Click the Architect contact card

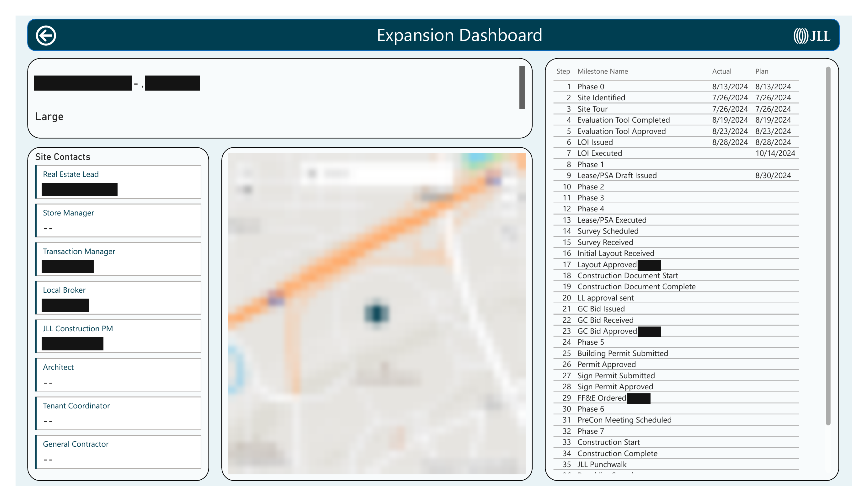[x=118, y=375]
